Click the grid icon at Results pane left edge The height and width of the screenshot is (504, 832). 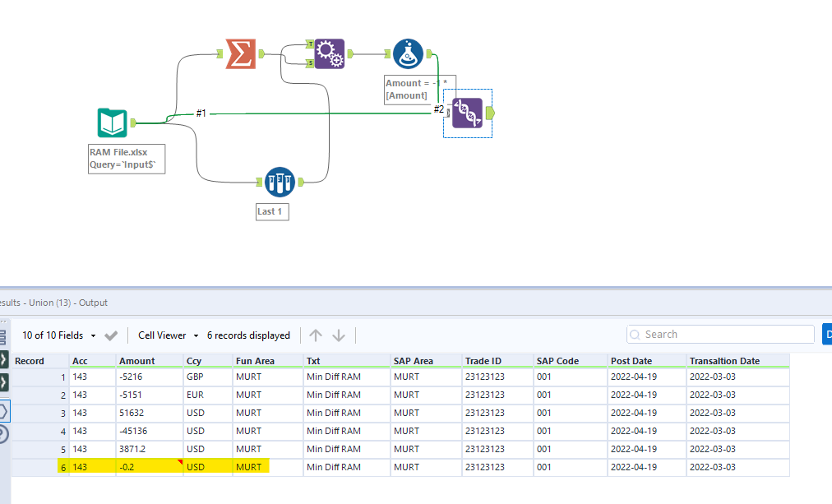coord(7,335)
